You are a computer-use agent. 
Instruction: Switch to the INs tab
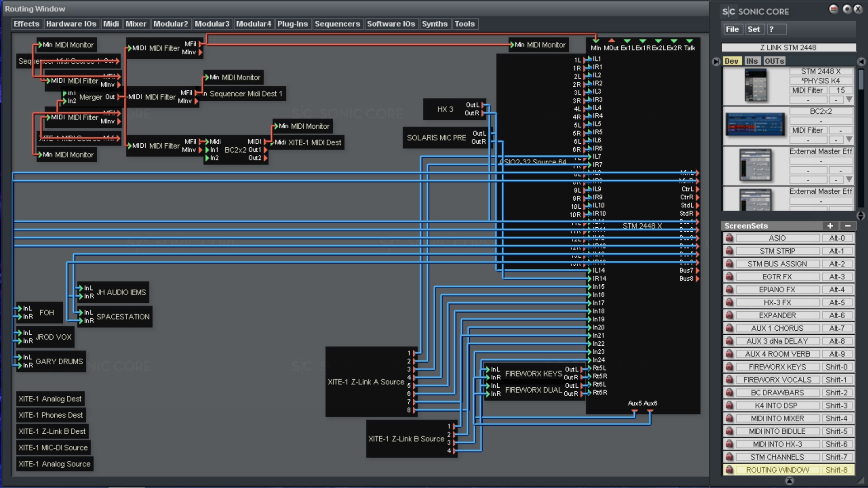[752, 61]
